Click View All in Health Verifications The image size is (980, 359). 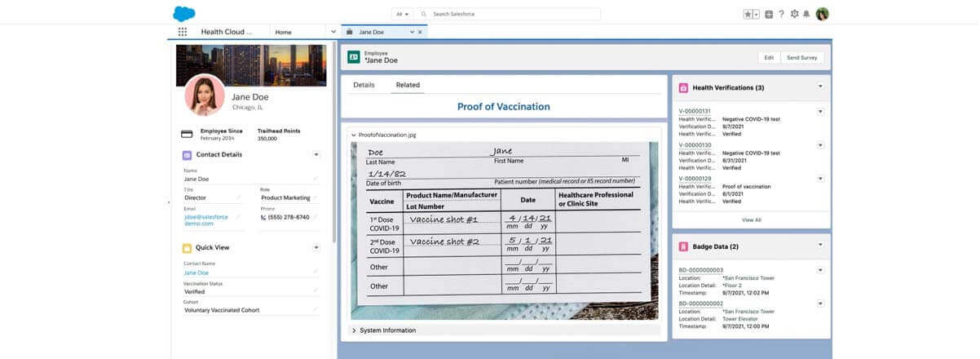pos(751,219)
